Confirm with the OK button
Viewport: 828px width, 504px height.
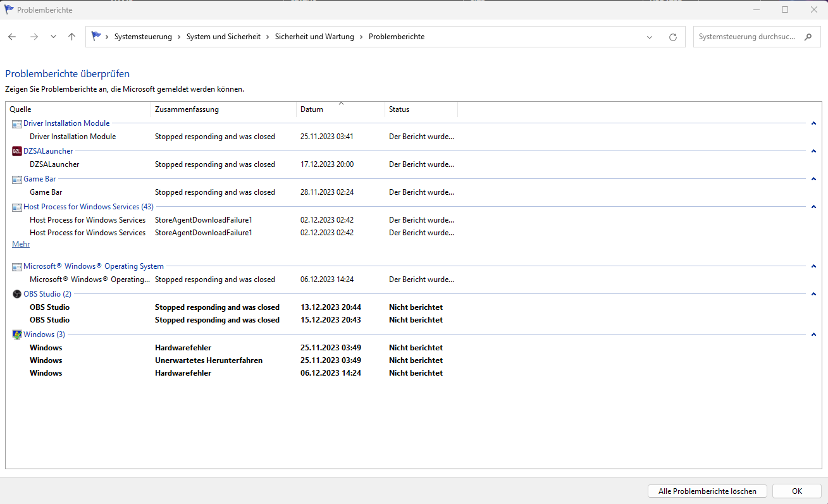[x=797, y=491]
